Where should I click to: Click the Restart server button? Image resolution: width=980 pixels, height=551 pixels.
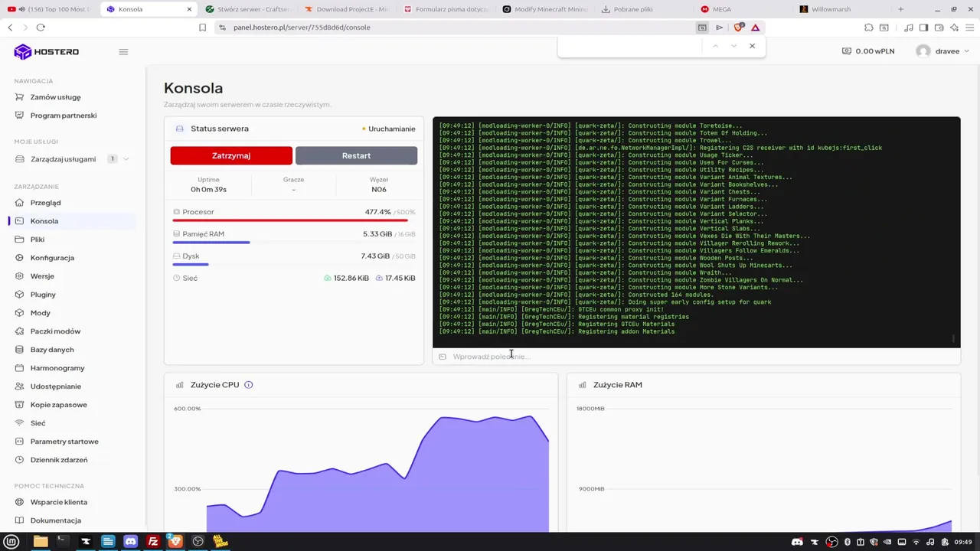click(x=356, y=155)
